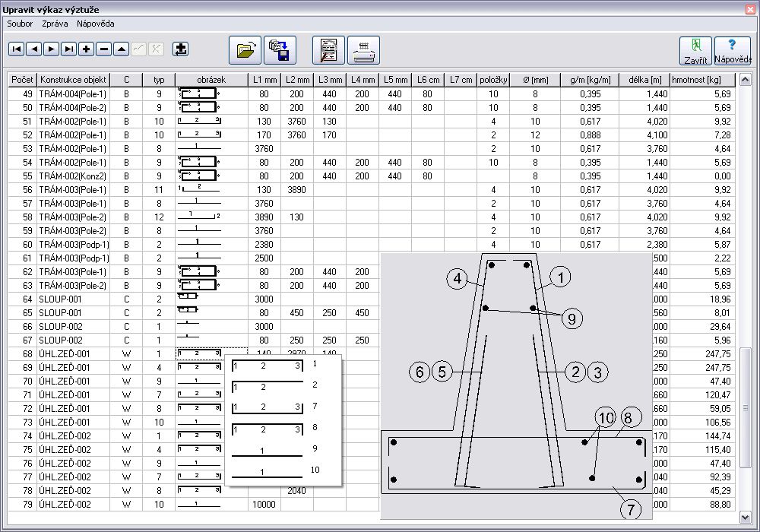Go to the previous record

click(34, 49)
